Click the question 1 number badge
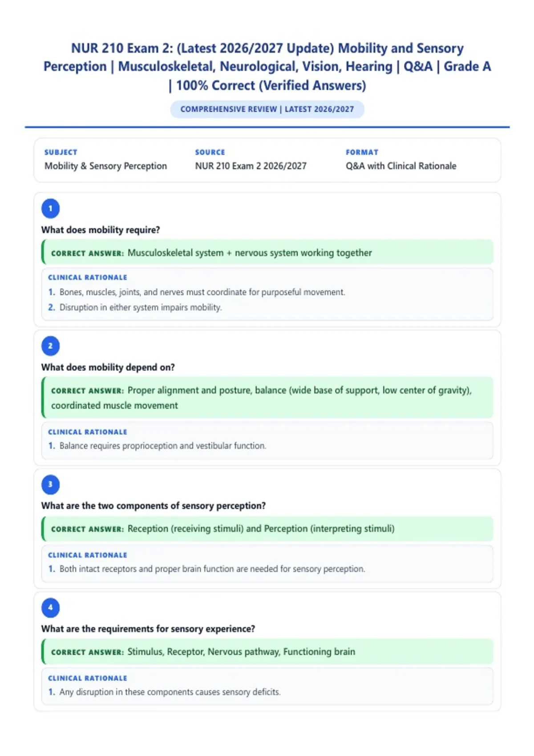 click(x=50, y=208)
